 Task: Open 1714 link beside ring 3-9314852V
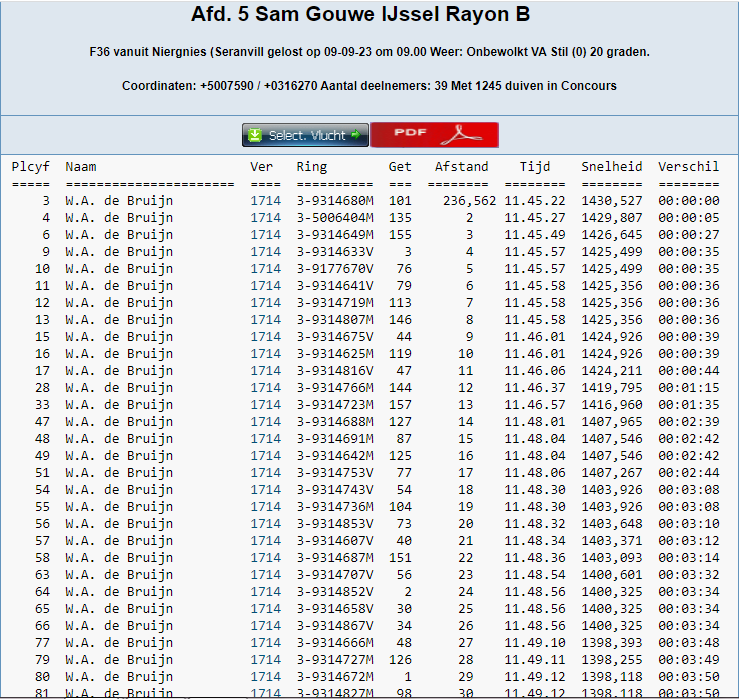[x=265, y=592]
